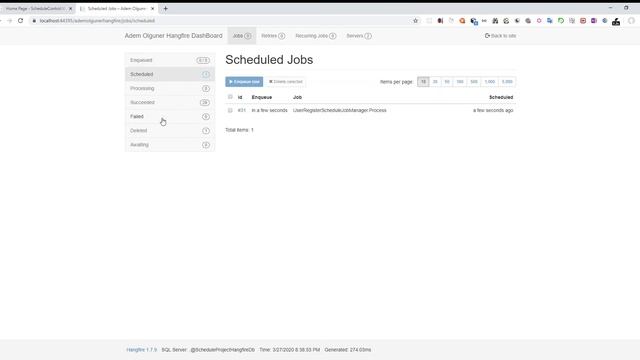Screen dimensions: 640x360
Task: Open the Processing jobs list
Action: click(170, 88)
